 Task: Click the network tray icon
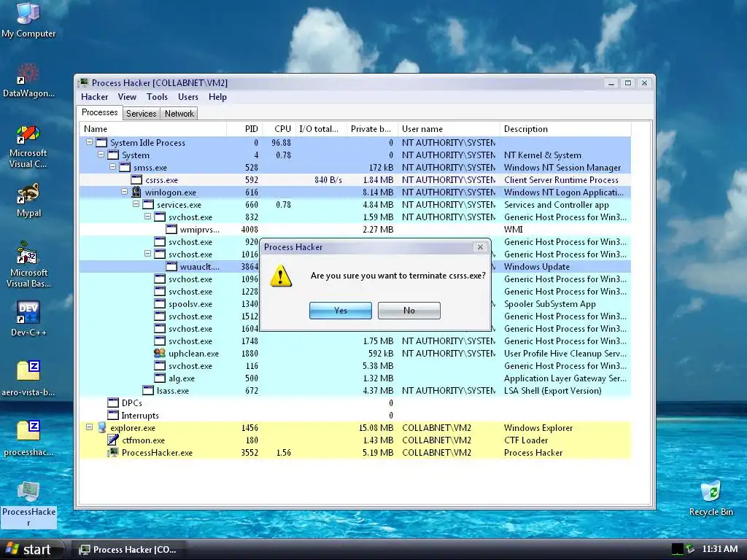coord(690,549)
